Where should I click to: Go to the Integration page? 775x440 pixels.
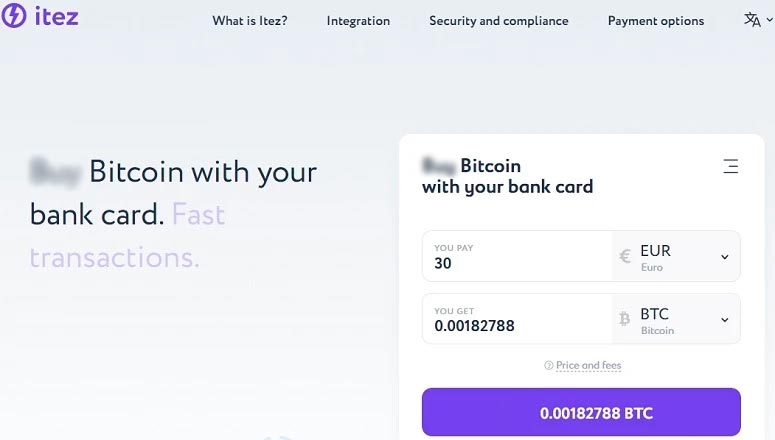(358, 21)
